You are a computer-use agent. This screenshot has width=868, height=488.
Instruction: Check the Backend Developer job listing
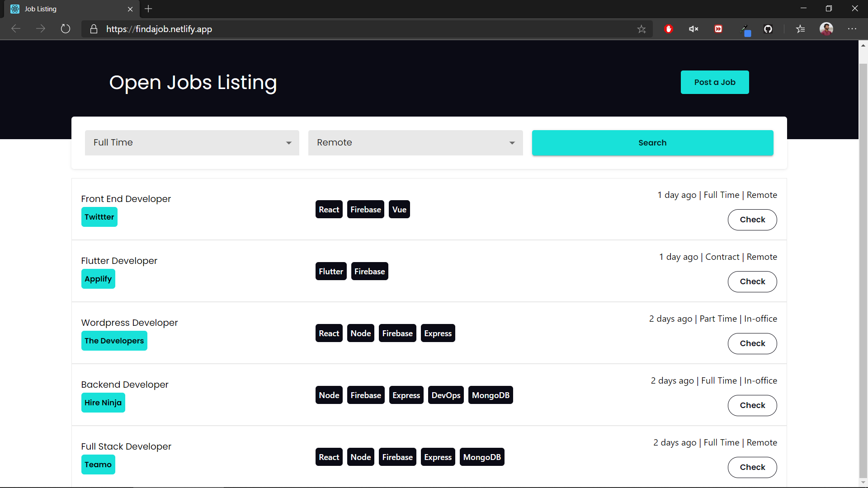click(752, 405)
